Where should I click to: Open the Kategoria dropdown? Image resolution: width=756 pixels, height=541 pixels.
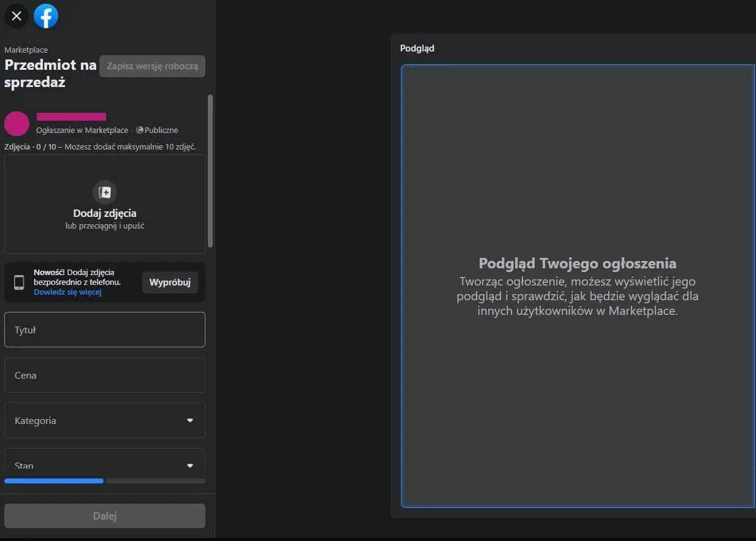pyautogui.click(x=105, y=420)
